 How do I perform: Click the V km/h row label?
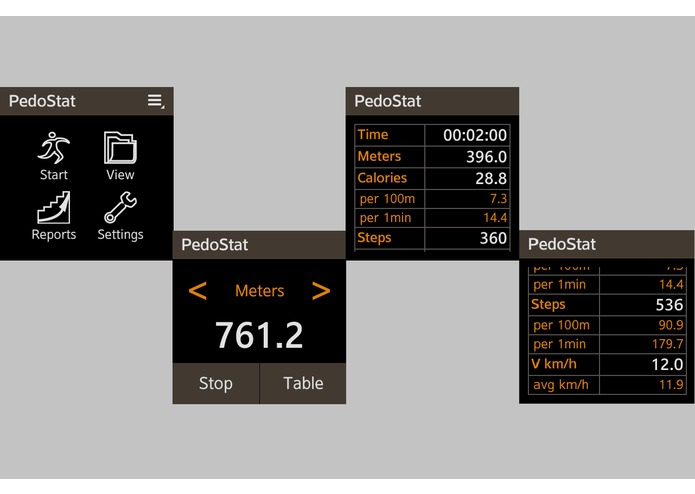(x=554, y=364)
